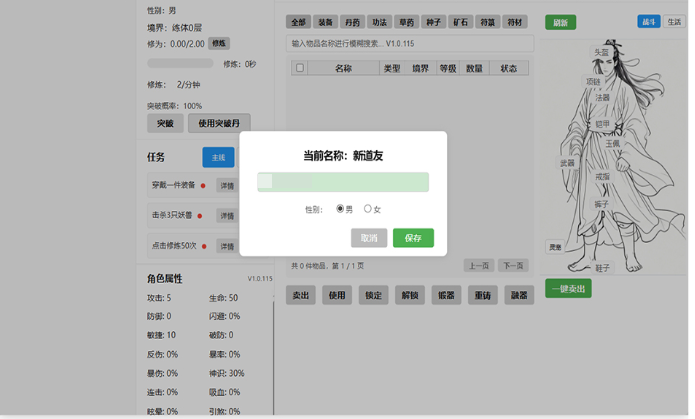This screenshot has width=695, height=419.
Task: Click the red dot beside 穿戴一件装备
Action: tap(203, 186)
